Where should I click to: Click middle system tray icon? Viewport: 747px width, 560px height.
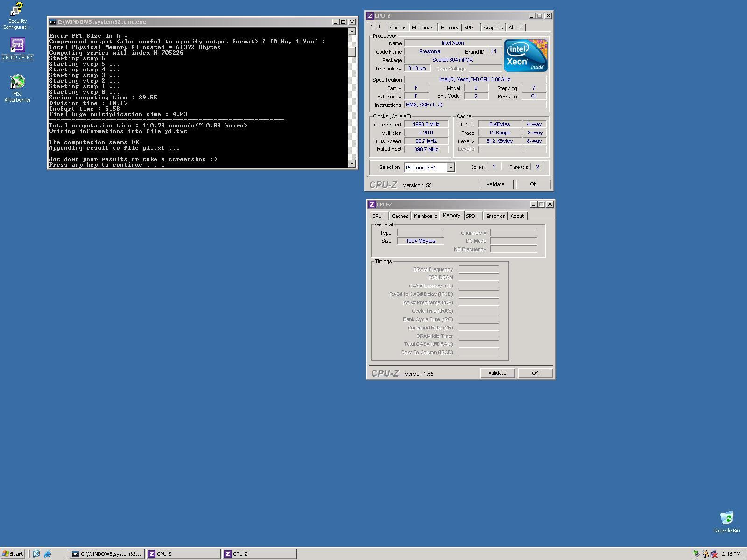click(x=705, y=554)
